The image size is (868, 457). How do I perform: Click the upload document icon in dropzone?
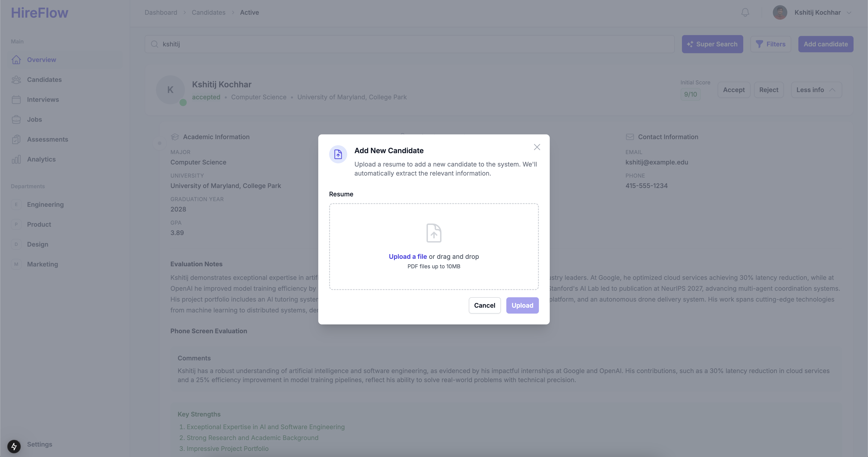pyautogui.click(x=434, y=233)
